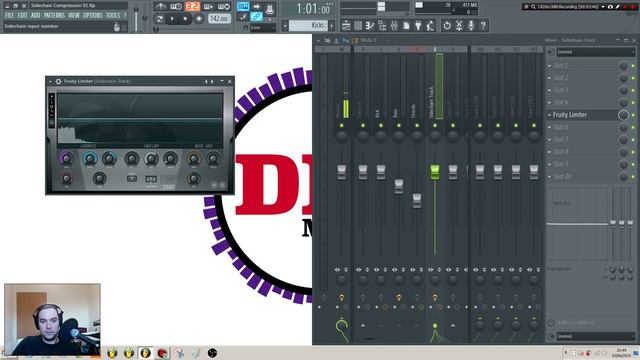Click the mixer faders view icon
640x360 pixels.
pyautogui.click(x=394, y=26)
